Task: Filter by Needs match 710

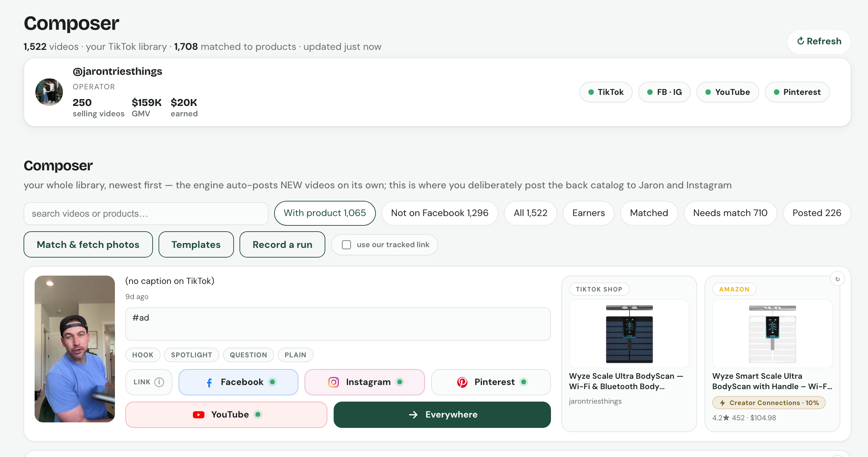Action: coord(730,213)
